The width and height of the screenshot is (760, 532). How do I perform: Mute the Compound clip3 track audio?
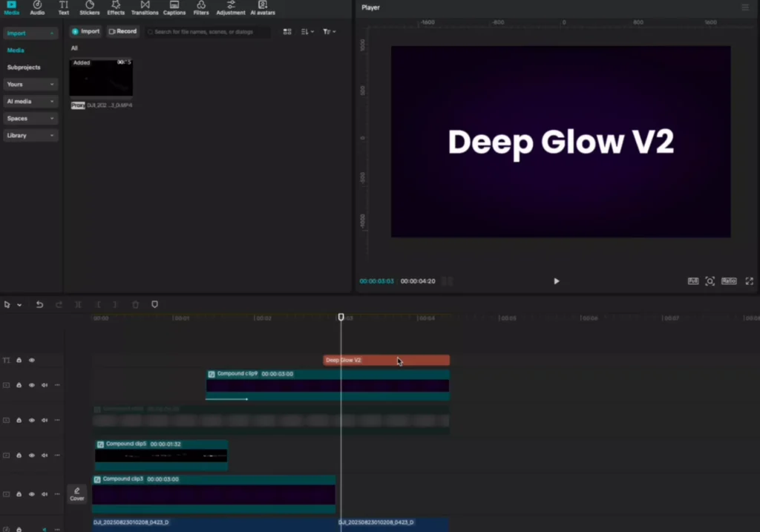tap(45, 494)
